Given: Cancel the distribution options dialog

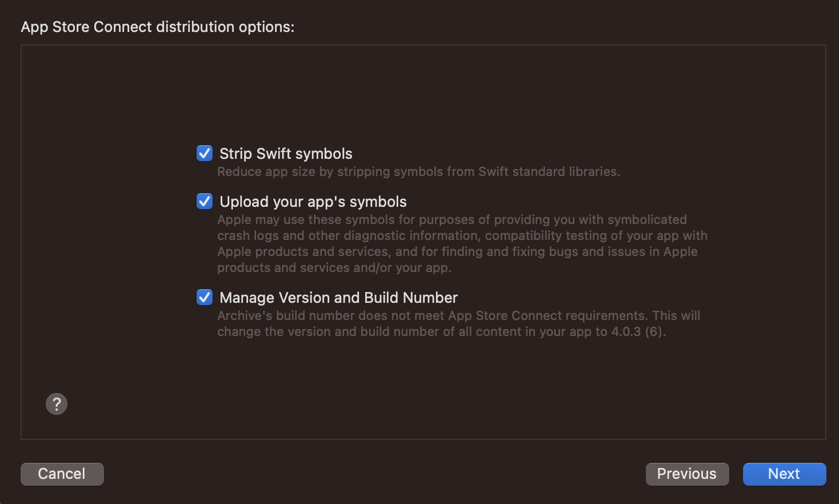Looking at the screenshot, I should click(x=62, y=474).
